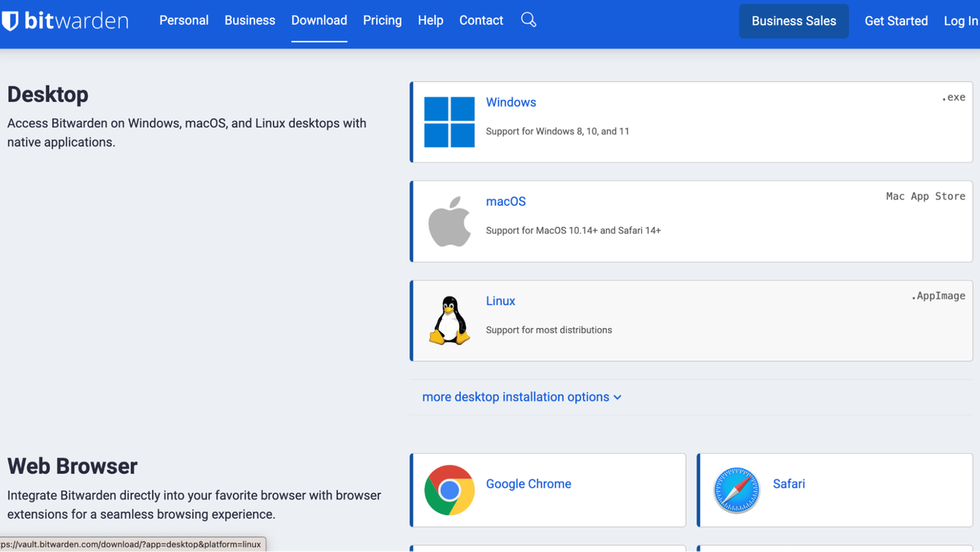This screenshot has height=552, width=980.
Task: Click the Log In link
Action: (x=960, y=21)
